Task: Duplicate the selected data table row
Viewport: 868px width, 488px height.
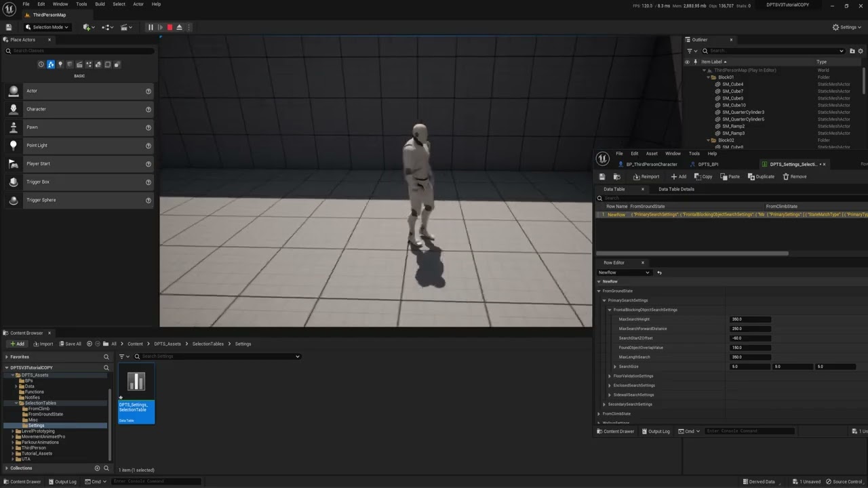Action: click(x=761, y=177)
